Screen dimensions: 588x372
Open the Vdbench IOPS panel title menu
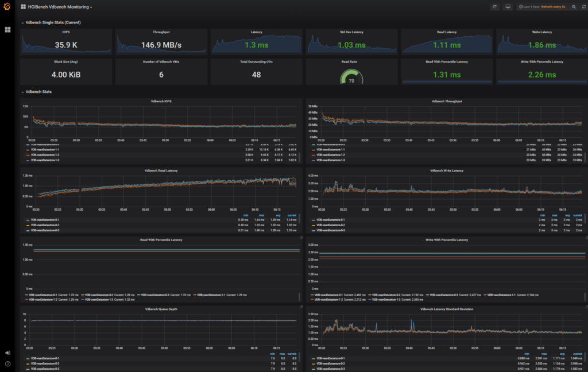(161, 101)
